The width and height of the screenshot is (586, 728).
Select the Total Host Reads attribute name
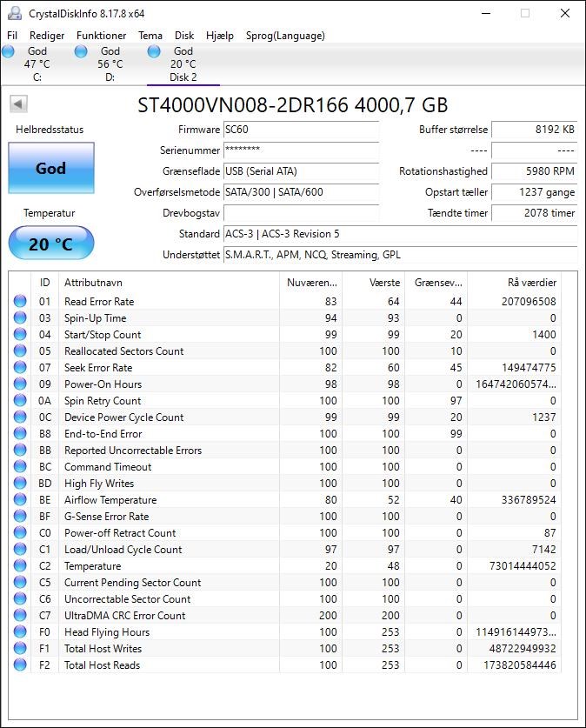(x=102, y=665)
